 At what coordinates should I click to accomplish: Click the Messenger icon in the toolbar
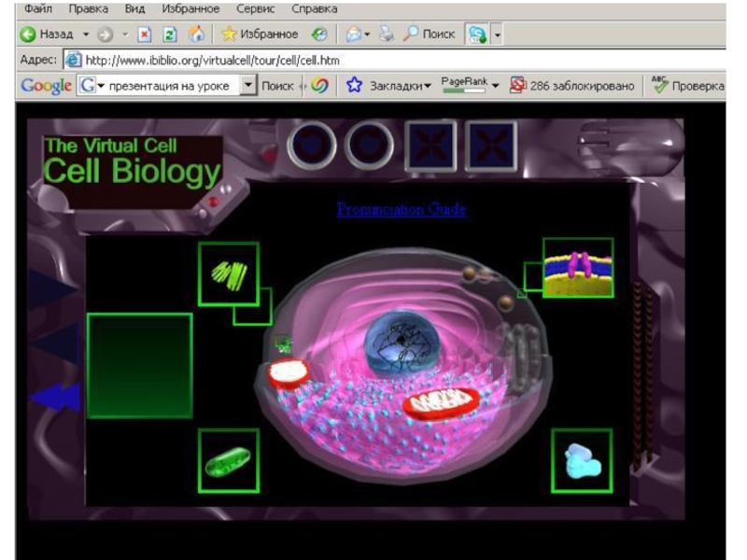coord(477,35)
